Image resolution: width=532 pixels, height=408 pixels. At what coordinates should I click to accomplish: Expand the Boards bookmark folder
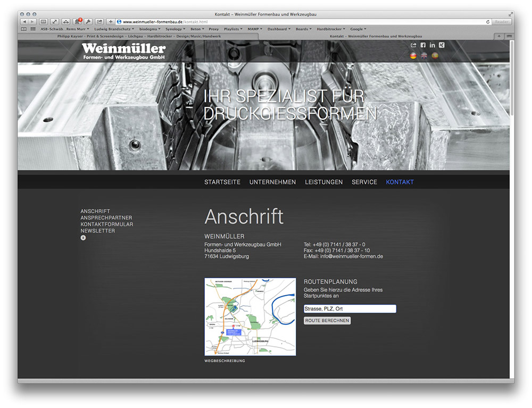coord(303,29)
